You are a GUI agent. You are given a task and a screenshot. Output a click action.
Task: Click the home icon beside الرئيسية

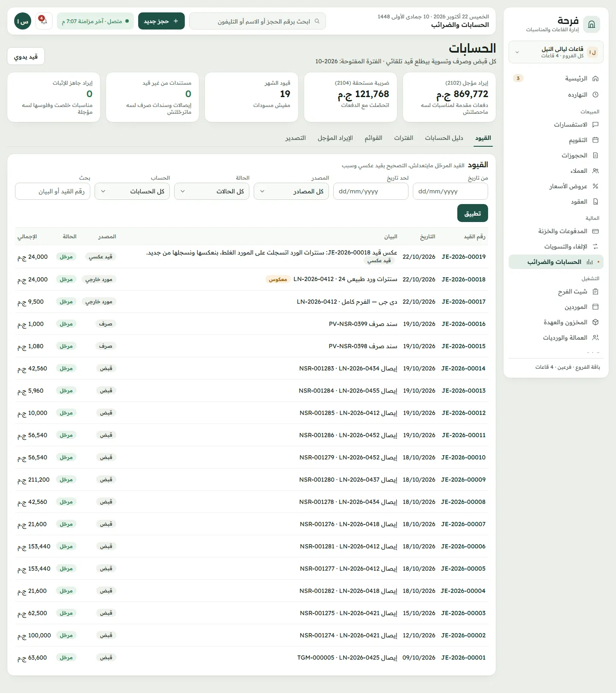click(x=595, y=79)
